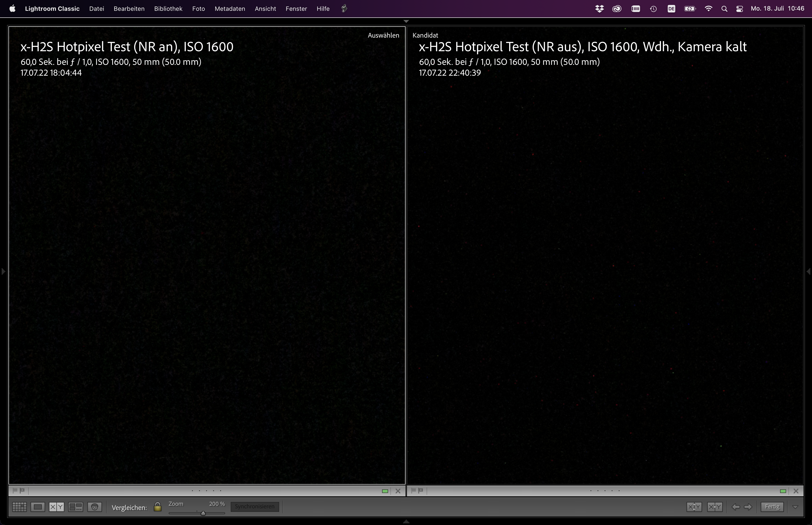
Task: Flag the right Kandidat photo as picked
Action: point(413,490)
